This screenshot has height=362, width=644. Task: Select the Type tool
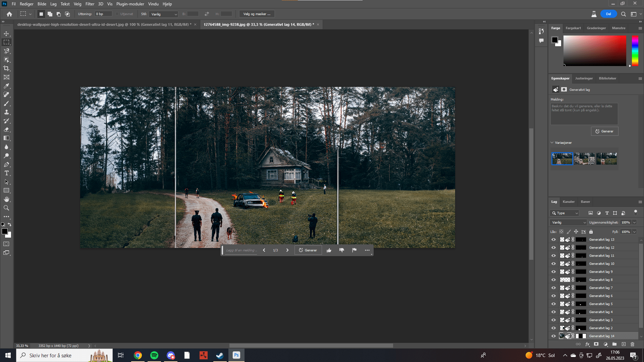(x=6, y=173)
